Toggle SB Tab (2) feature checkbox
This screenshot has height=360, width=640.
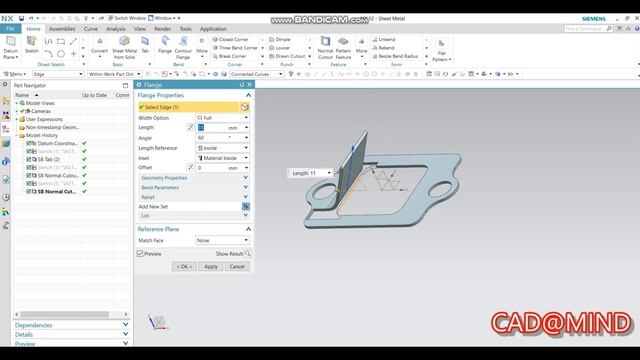29,159
